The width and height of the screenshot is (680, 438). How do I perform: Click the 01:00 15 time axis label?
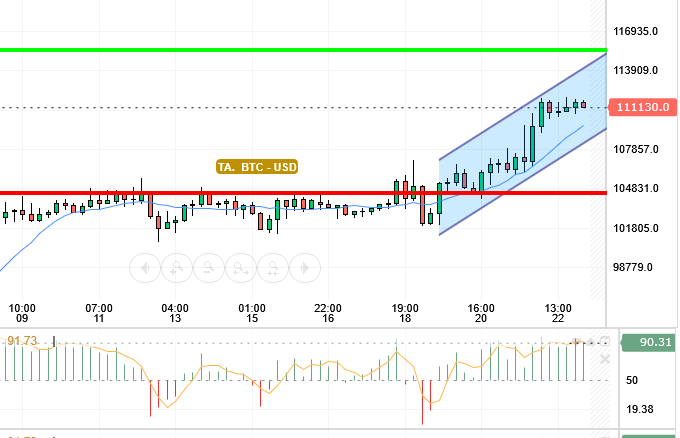252,313
